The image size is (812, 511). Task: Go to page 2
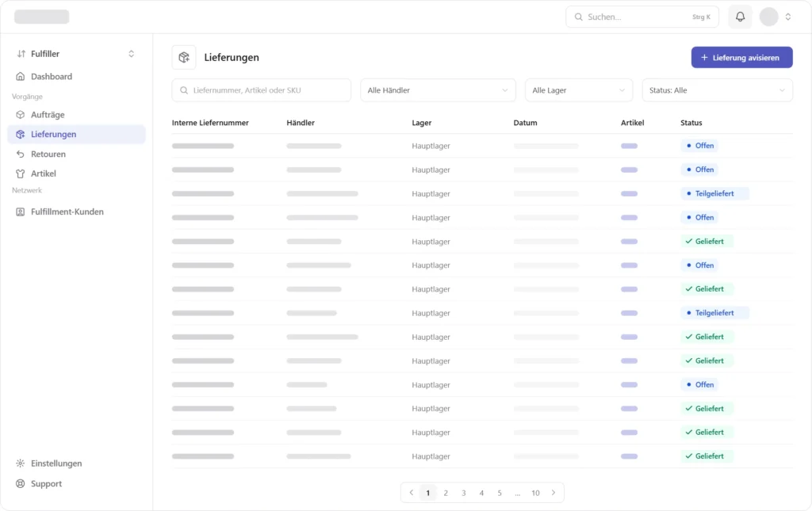click(446, 493)
